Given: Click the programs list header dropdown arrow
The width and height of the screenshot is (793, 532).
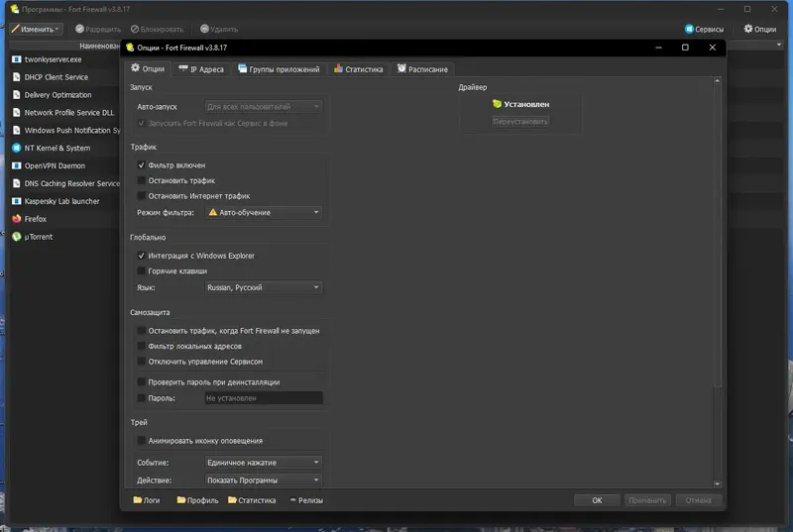Looking at the screenshot, I should 778,45.
